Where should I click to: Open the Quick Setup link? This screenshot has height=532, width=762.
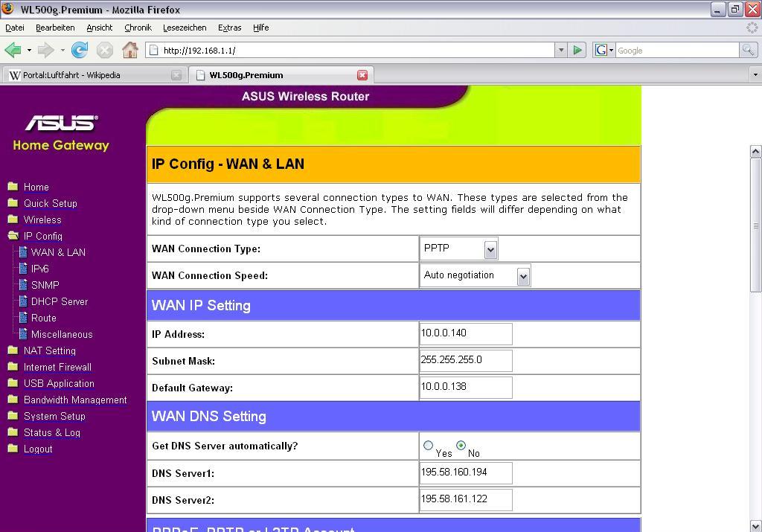[51, 203]
